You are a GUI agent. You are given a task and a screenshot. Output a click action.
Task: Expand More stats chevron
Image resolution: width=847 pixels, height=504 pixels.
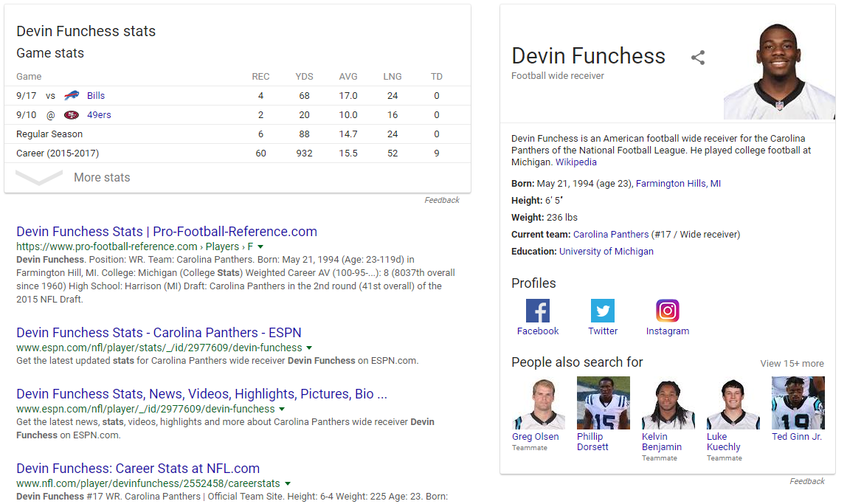[x=39, y=178]
